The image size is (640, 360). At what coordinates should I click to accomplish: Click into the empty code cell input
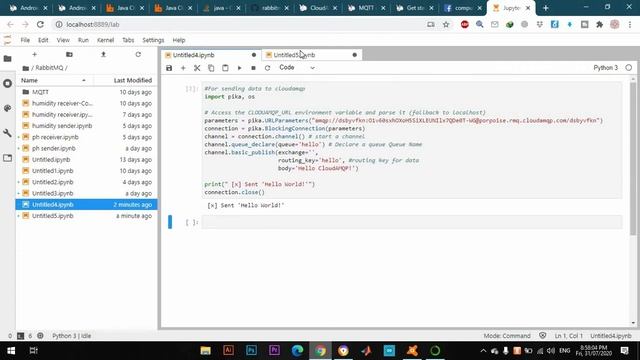412,222
